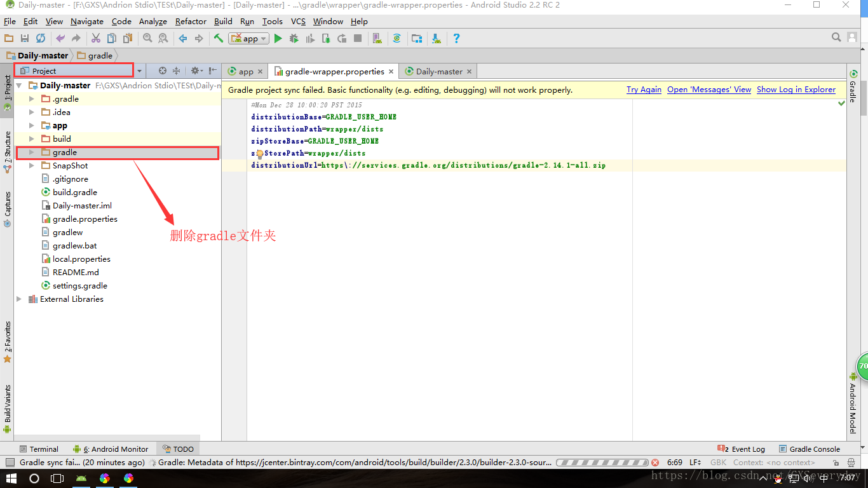Close the gradle-wrapper.properties tab
Viewport: 868px width, 488px height.
point(391,71)
